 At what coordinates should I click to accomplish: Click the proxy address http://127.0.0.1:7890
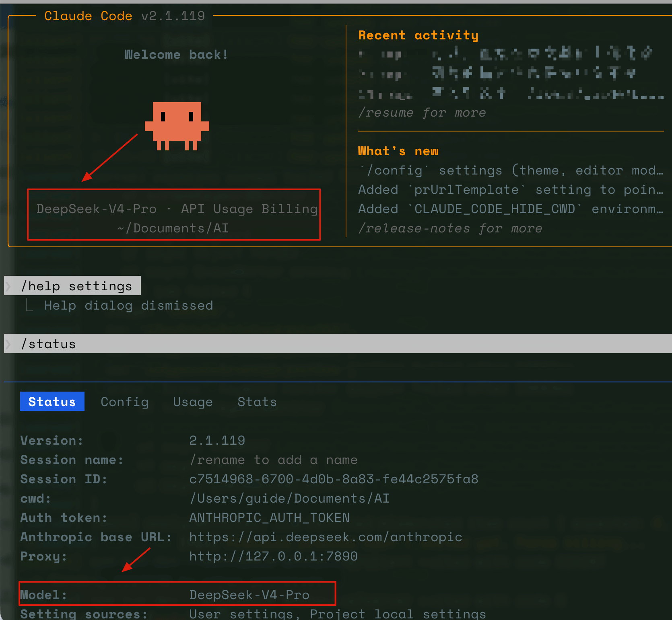(x=274, y=556)
